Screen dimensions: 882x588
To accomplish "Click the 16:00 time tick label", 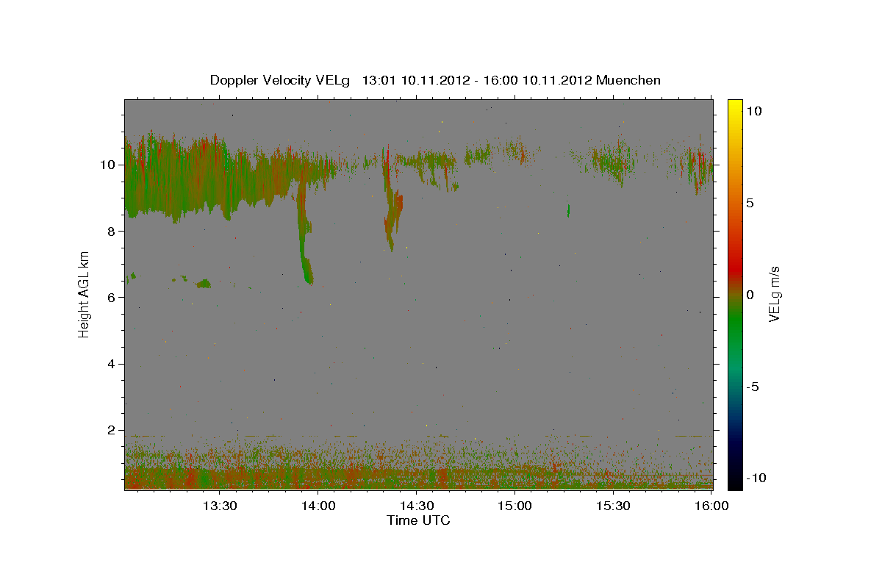I will [x=711, y=506].
